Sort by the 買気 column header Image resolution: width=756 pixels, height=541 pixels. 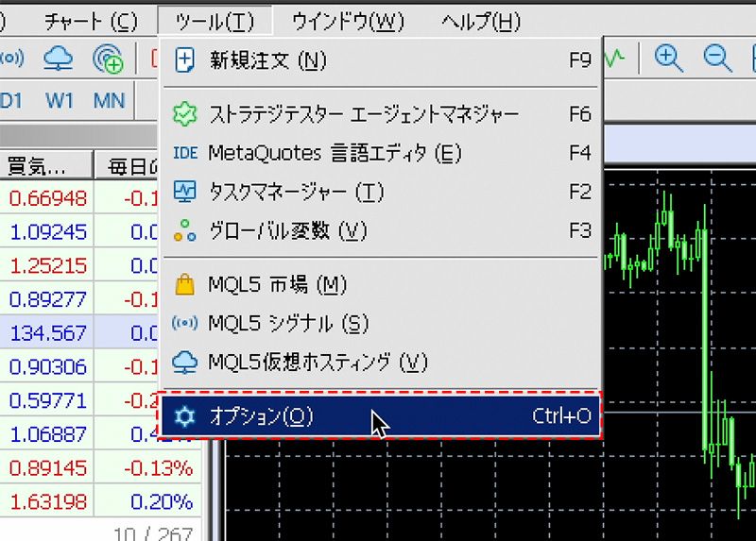click(38, 167)
